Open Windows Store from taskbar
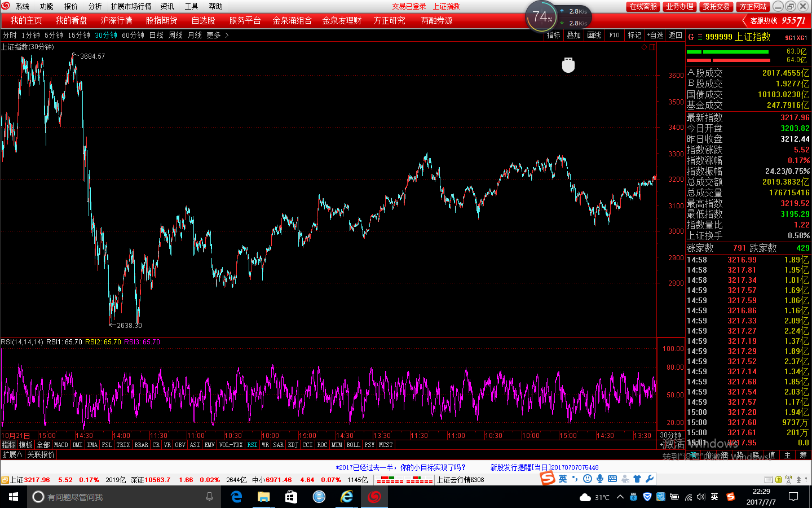 click(291, 497)
